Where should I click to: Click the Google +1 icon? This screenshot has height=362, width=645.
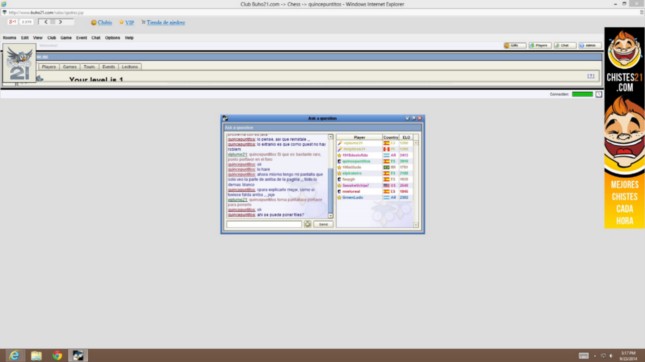(x=12, y=22)
